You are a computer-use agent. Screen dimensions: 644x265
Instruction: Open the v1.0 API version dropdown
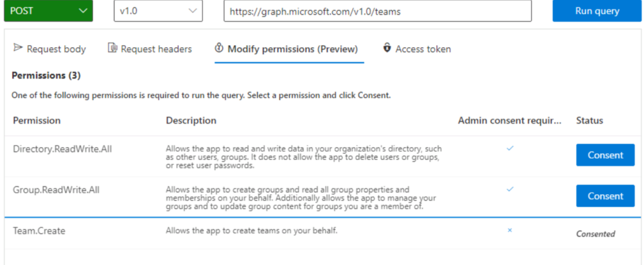click(158, 11)
